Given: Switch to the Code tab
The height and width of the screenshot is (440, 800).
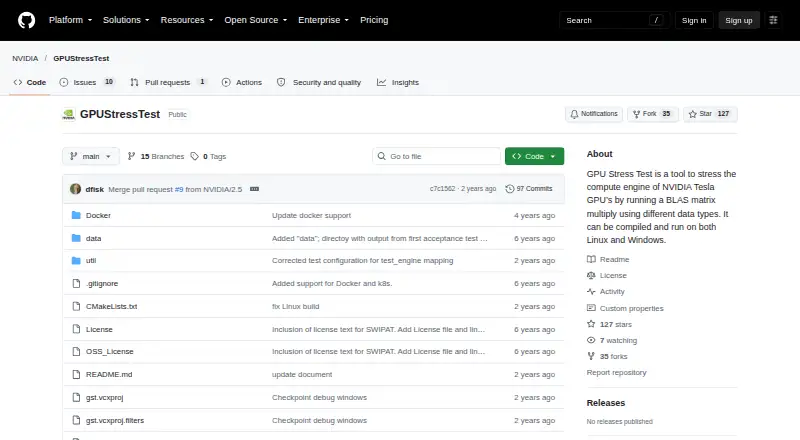Looking at the screenshot, I should tap(30, 82).
